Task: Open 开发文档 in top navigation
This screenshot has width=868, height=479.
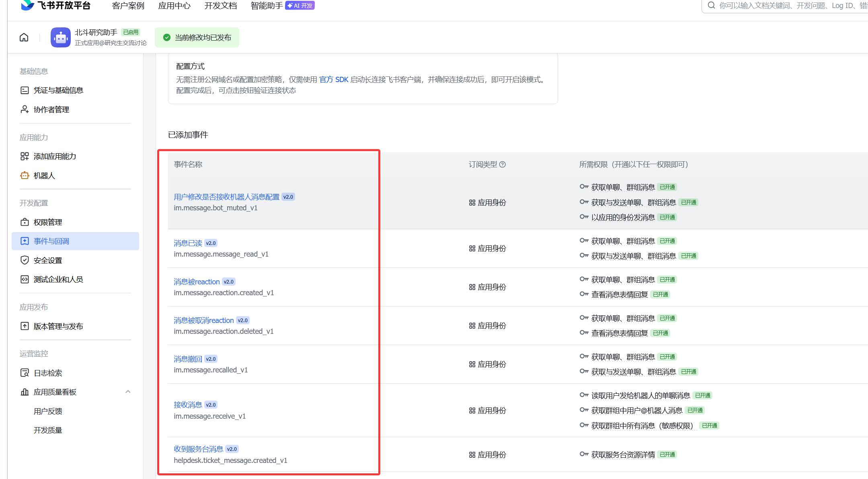Action: tap(220, 6)
